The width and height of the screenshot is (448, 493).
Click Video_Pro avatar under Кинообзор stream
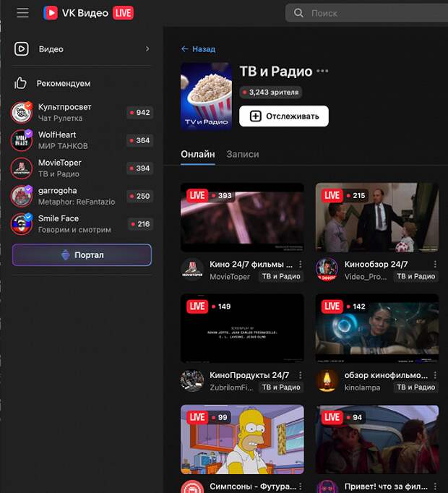(x=327, y=270)
